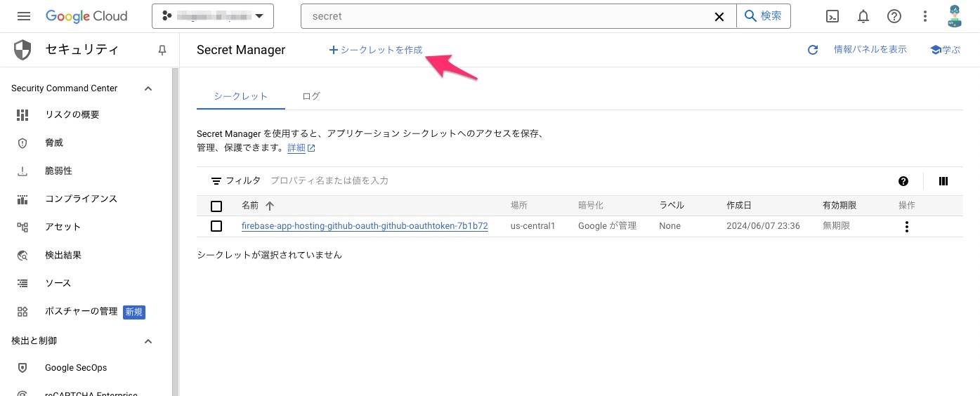Click the セキュリティ shield icon
The width and height of the screenshot is (980, 396).
point(22,50)
